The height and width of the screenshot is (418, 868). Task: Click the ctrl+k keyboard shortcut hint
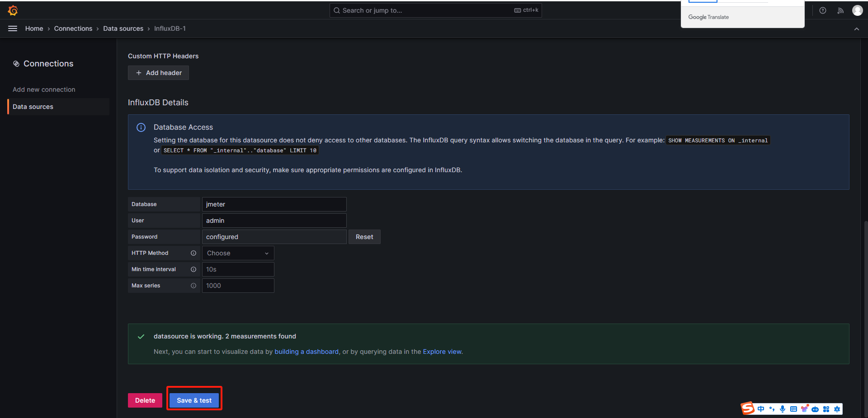(x=526, y=10)
